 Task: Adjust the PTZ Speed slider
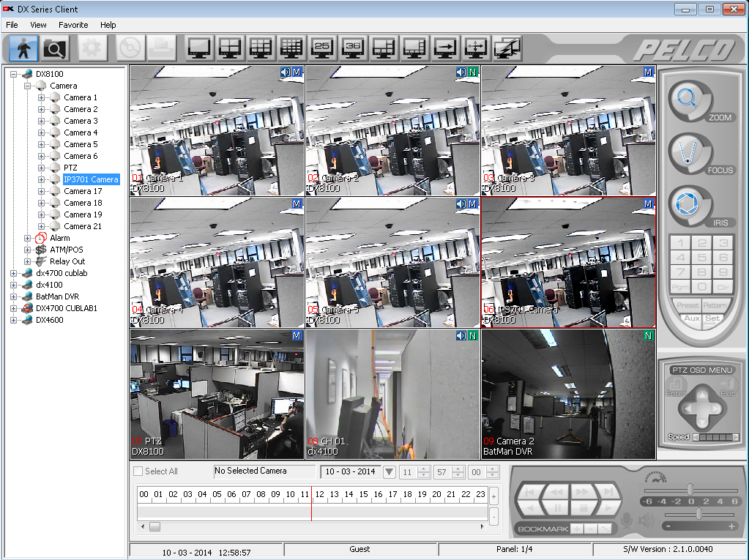(x=715, y=437)
